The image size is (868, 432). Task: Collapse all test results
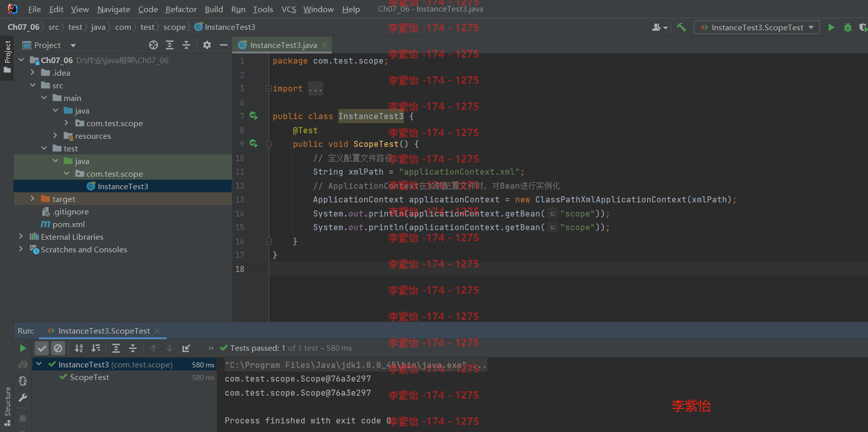pos(133,348)
